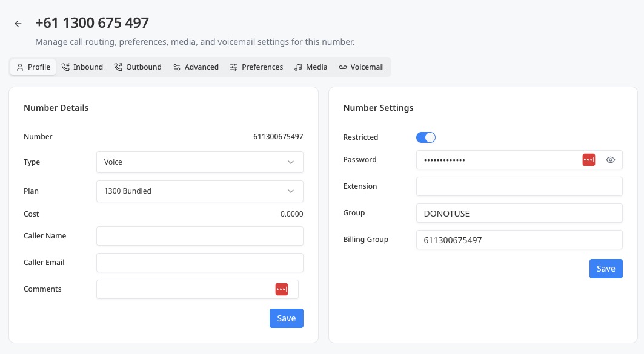Select the Profile tab
This screenshot has height=354, width=644.
[33, 67]
